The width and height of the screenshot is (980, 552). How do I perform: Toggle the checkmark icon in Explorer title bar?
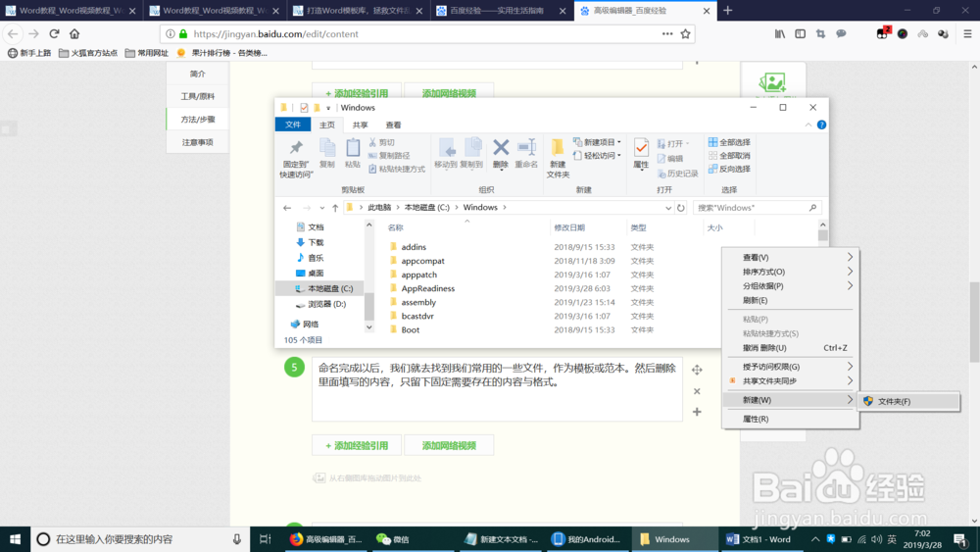coord(304,108)
